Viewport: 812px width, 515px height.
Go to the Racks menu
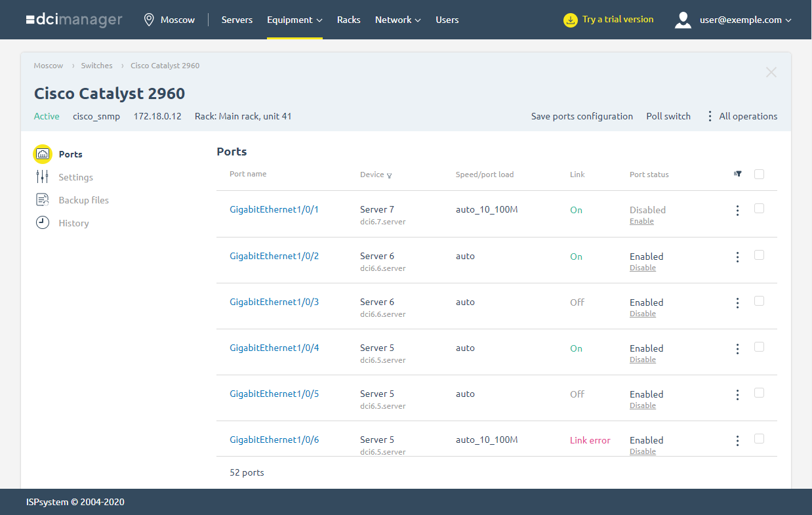(x=349, y=20)
